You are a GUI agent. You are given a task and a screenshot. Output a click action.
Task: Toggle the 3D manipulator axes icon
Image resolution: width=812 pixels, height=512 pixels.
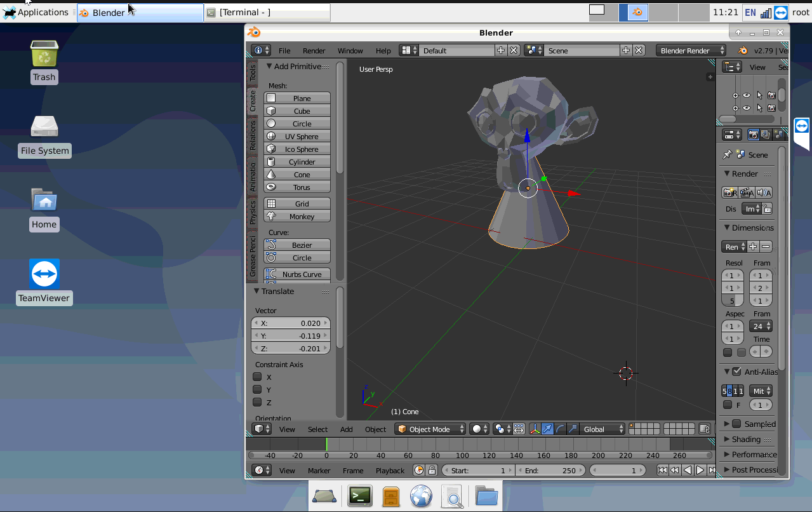[x=535, y=429]
